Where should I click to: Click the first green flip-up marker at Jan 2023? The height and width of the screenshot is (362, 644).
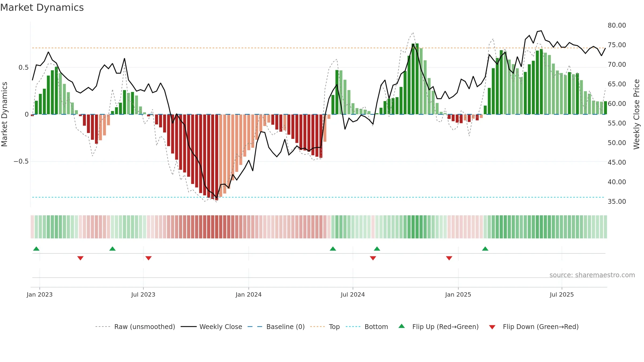pyautogui.click(x=36, y=249)
